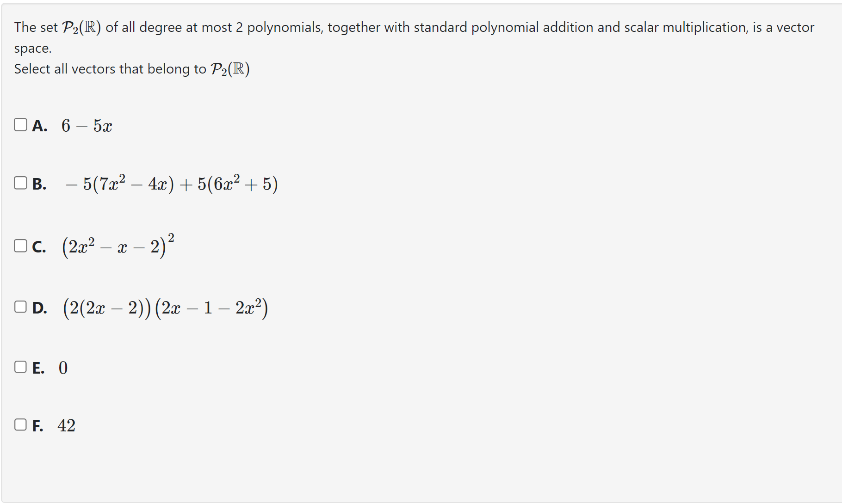Click the bold C answer label
The width and height of the screenshot is (842, 504).
39,247
